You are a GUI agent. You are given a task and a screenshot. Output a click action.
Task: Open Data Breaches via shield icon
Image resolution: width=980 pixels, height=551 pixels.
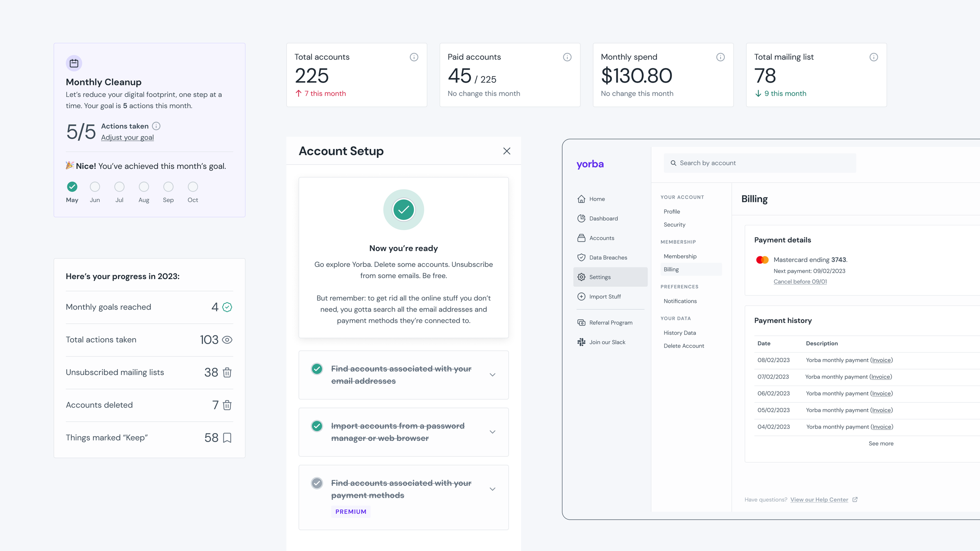(x=581, y=257)
